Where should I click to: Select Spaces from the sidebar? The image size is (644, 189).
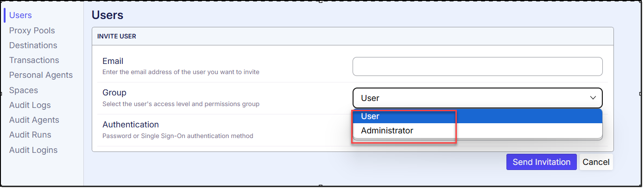[x=24, y=90]
